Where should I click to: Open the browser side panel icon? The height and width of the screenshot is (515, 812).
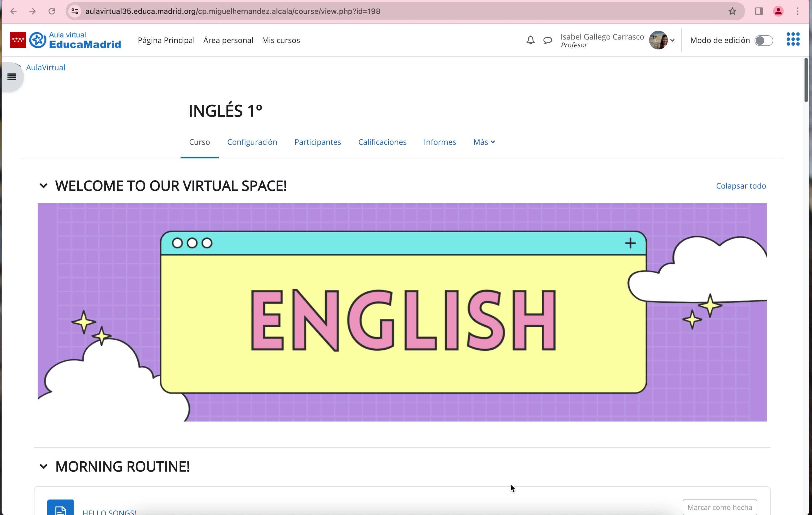pyautogui.click(x=759, y=11)
